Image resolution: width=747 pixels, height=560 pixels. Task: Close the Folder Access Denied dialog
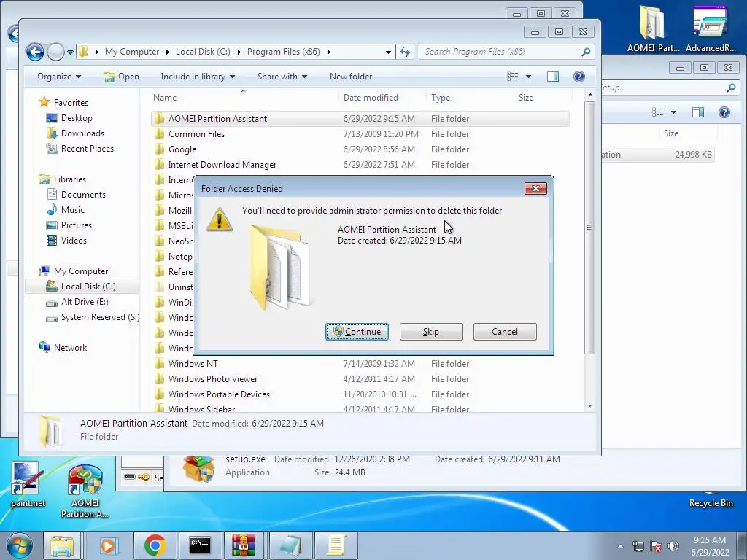[x=535, y=189]
